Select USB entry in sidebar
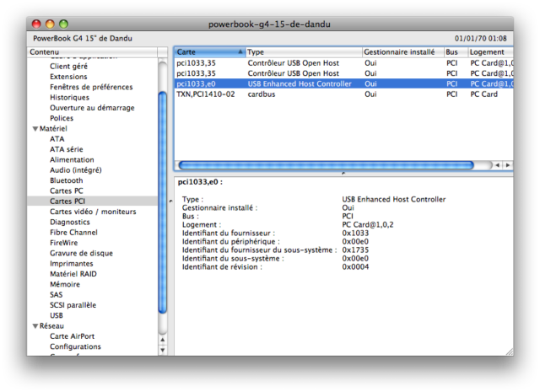This screenshot has width=540, height=392. (57, 315)
